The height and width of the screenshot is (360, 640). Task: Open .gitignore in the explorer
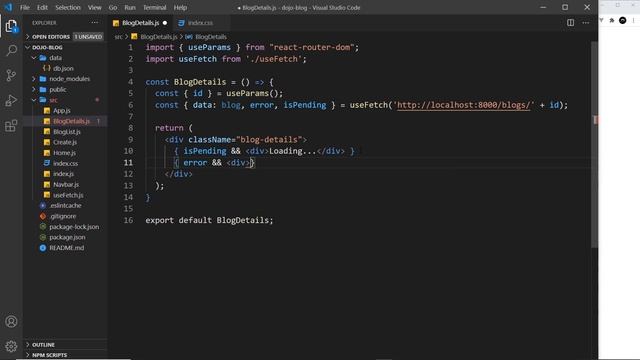[63, 216]
